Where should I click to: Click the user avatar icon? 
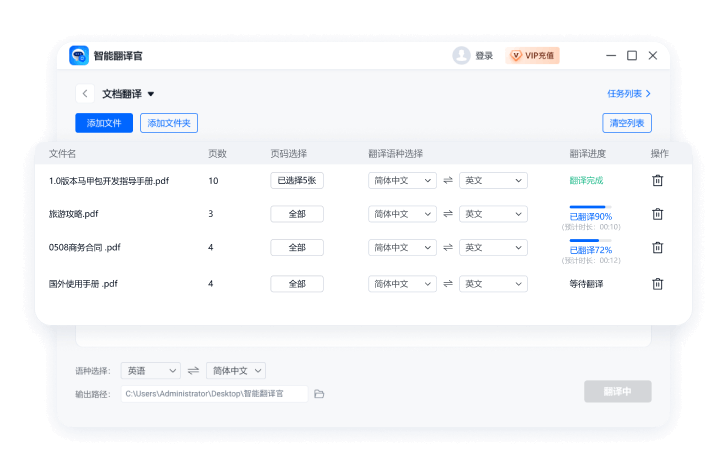tap(461, 56)
